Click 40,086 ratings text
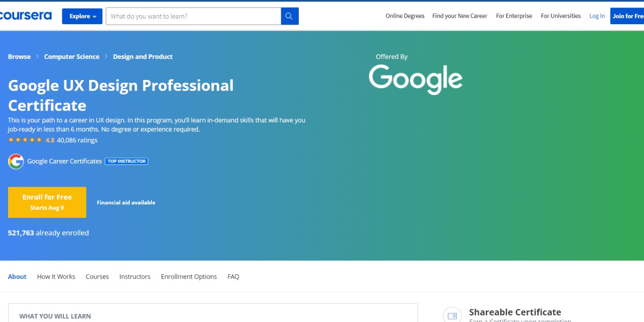Image resolution: width=644 pixels, height=322 pixels. pyautogui.click(x=77, y=140)
